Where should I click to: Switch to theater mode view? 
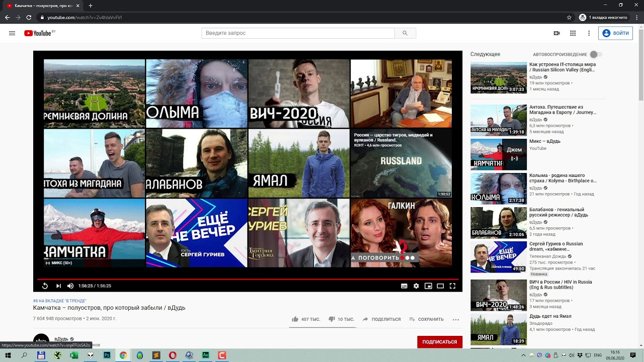pyautogui.click(x=440, y=286)
